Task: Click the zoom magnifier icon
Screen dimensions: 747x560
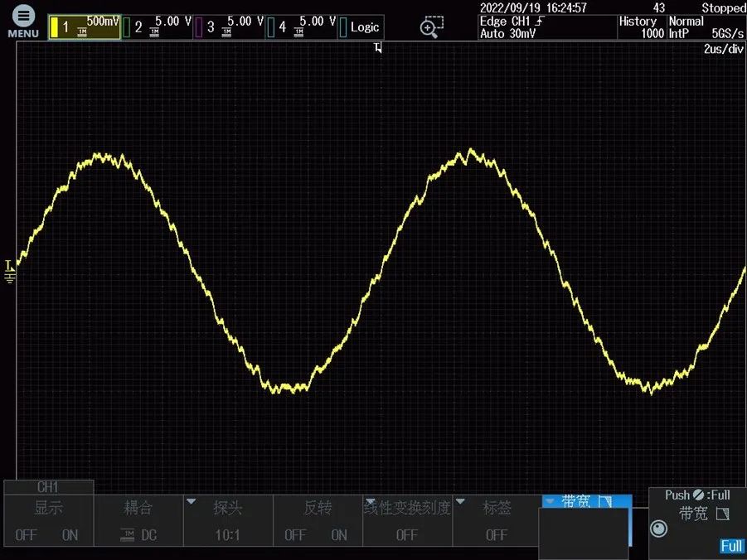Action: click(431, 27)
